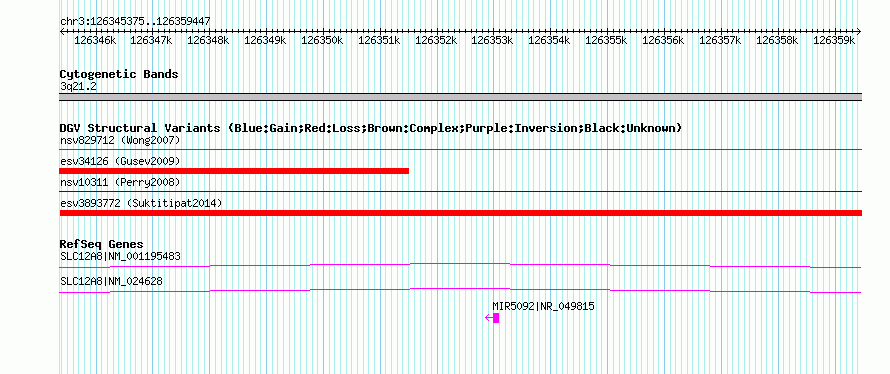Click the 126359k ruler tick label
This screenshot has width=890, height=374.
(x=834, y=40)
